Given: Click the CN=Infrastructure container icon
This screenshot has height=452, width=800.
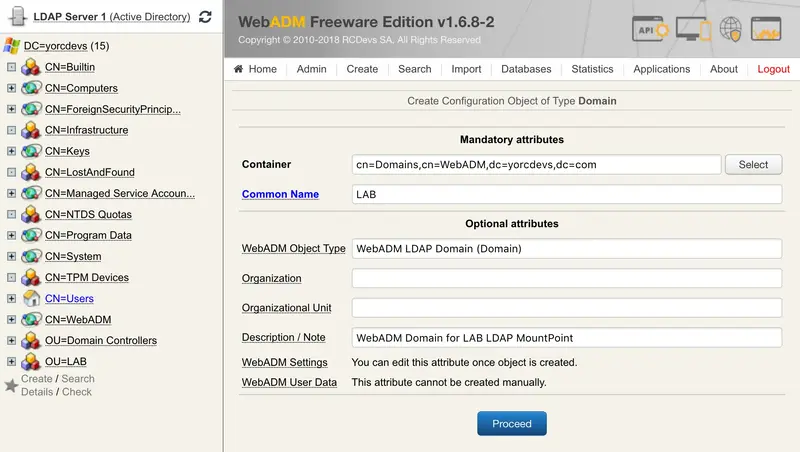Looking at the screenshot, I should [x=31, y=130].
